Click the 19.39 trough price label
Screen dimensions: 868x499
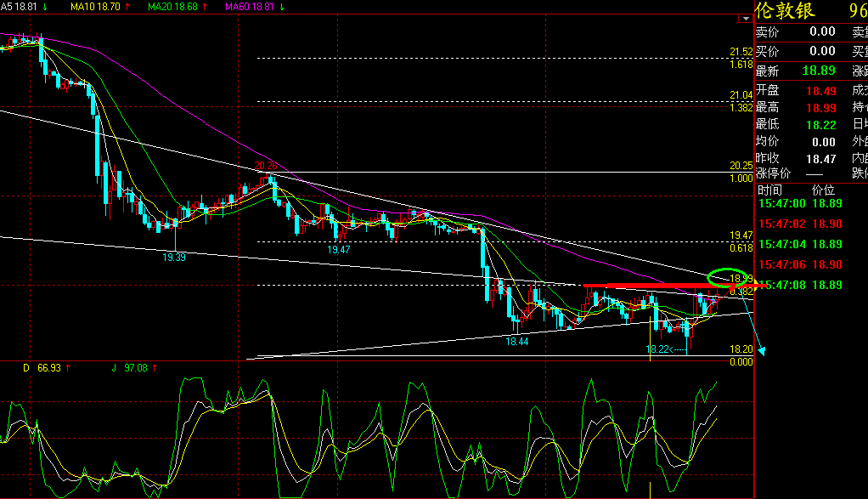click(175, 255)
